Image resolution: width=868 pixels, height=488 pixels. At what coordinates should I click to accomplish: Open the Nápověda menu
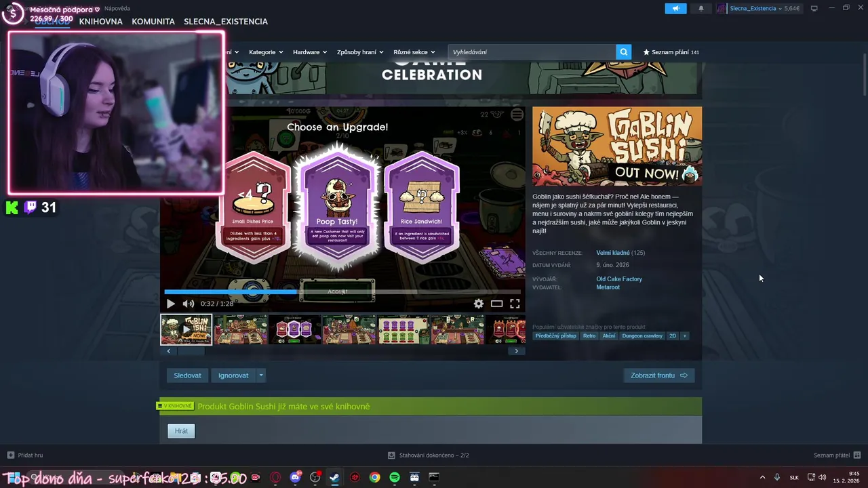point(117,9)
